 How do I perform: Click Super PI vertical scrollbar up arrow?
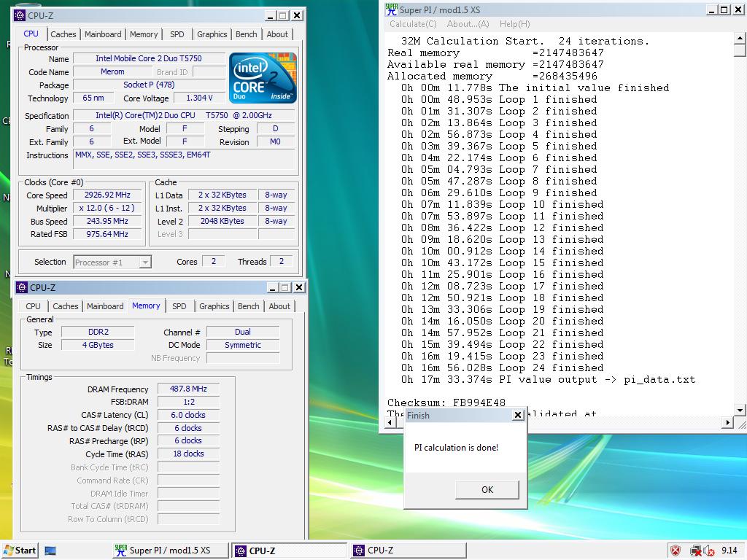coord(740,38)
